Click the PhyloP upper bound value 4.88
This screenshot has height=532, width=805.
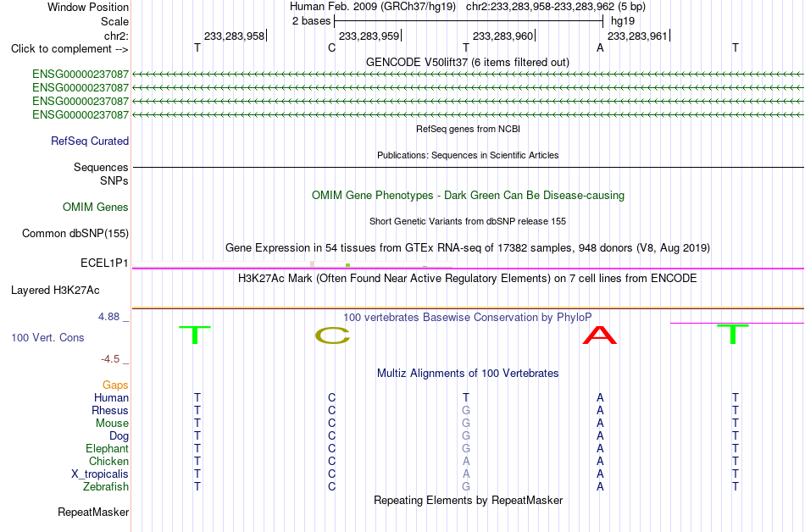108,317
